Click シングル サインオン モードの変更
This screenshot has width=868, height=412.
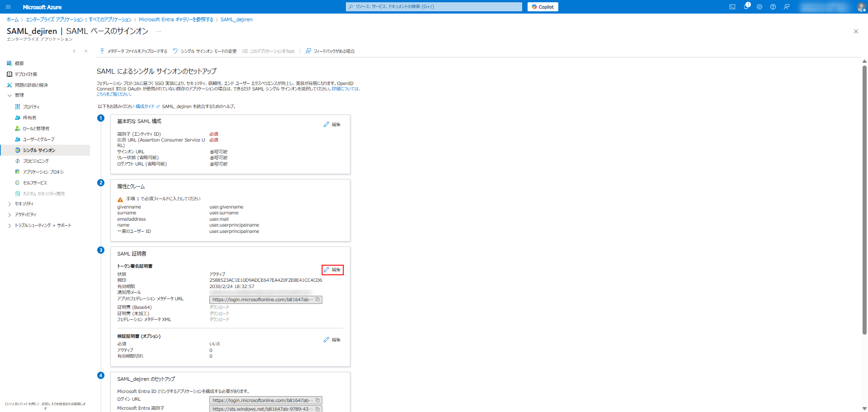(x=205, y=51)
